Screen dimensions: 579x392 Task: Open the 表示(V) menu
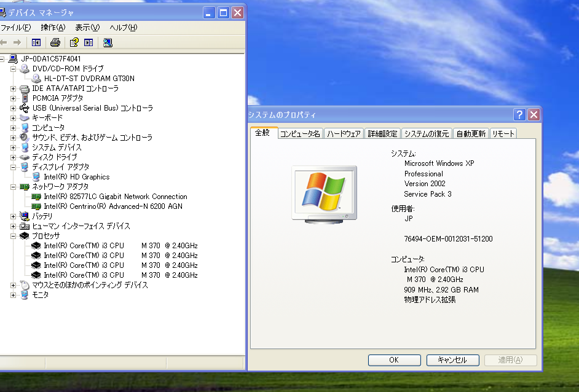87,28
